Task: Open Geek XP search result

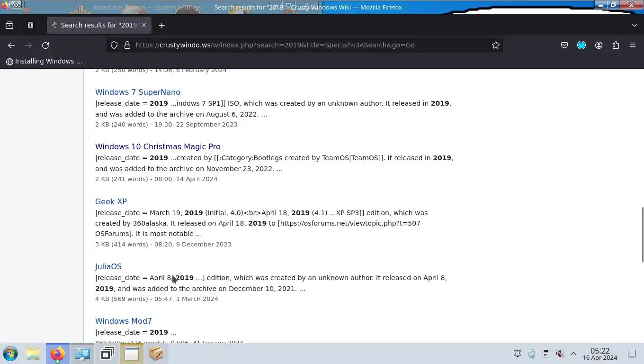Action: click(x=111, y=201)
